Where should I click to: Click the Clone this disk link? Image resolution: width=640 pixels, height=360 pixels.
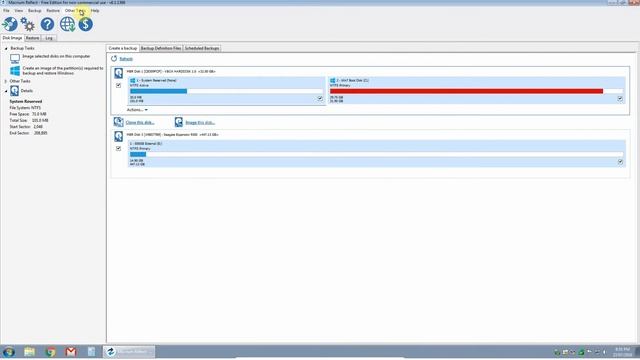(140, 122)
